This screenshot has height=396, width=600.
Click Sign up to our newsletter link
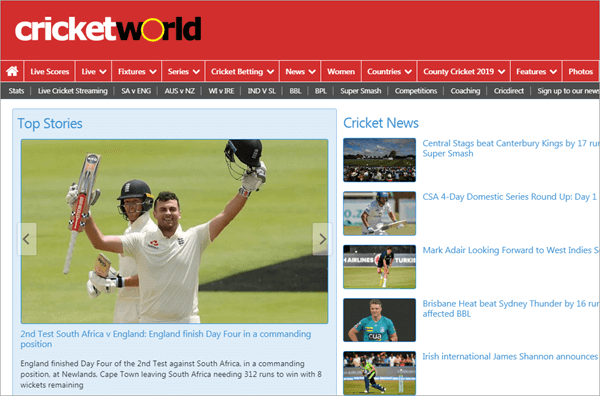pos(568,91)
